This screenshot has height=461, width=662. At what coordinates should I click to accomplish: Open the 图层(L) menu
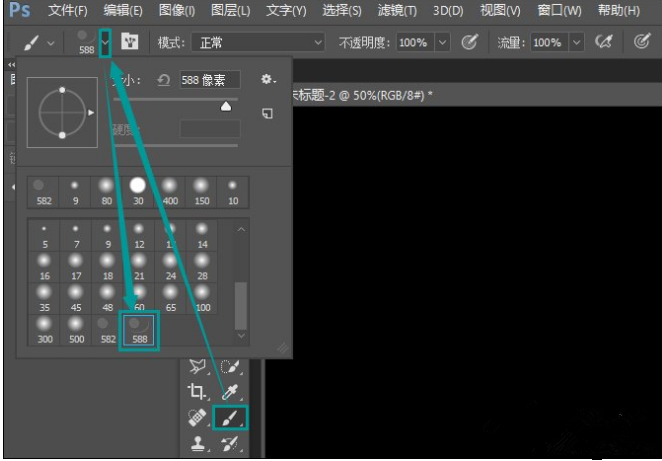click(231, 11)
